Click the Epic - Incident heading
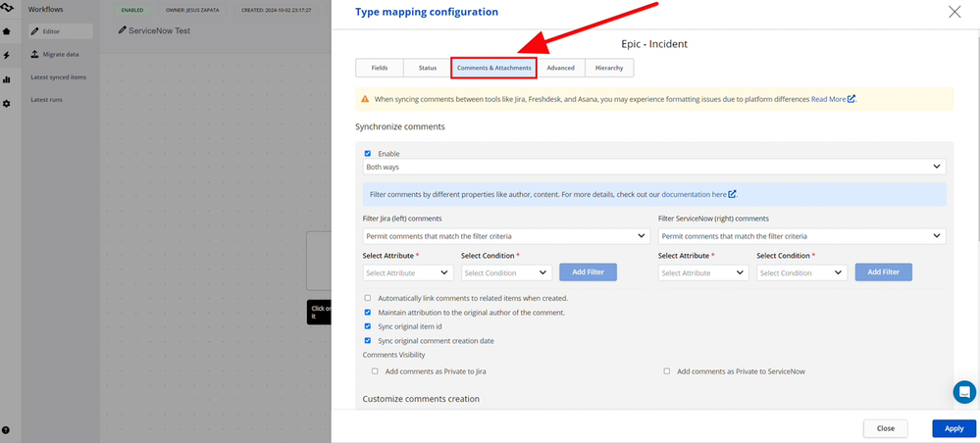980x443 pixels. pos(654,44)
